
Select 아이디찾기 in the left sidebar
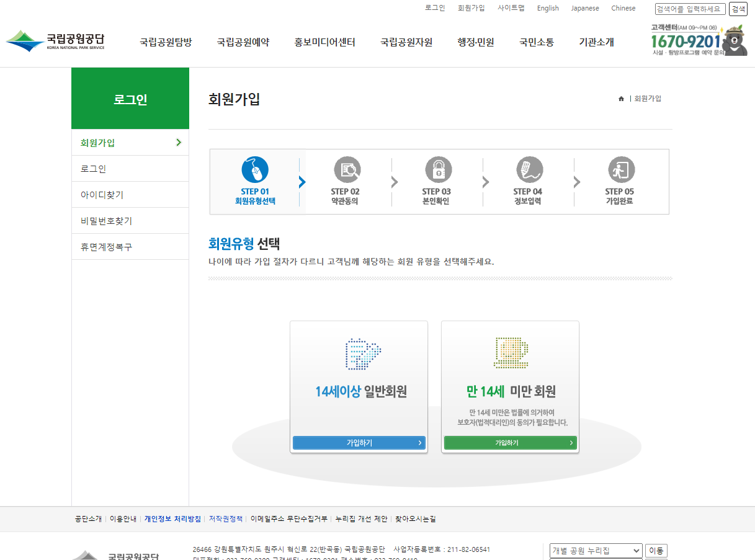[130, 195]
